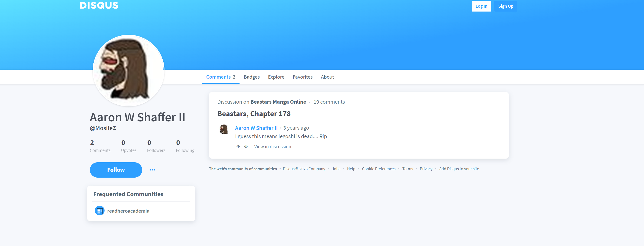Viewport: 644px width, 246px height.
Task: Click the 3 years ago timestamp
Action: tap(296, 128)
